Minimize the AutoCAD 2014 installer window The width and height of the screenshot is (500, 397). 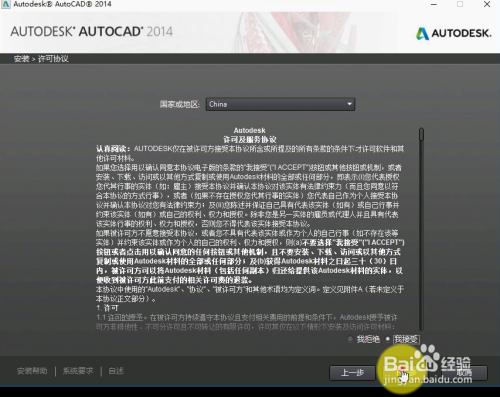434,5
